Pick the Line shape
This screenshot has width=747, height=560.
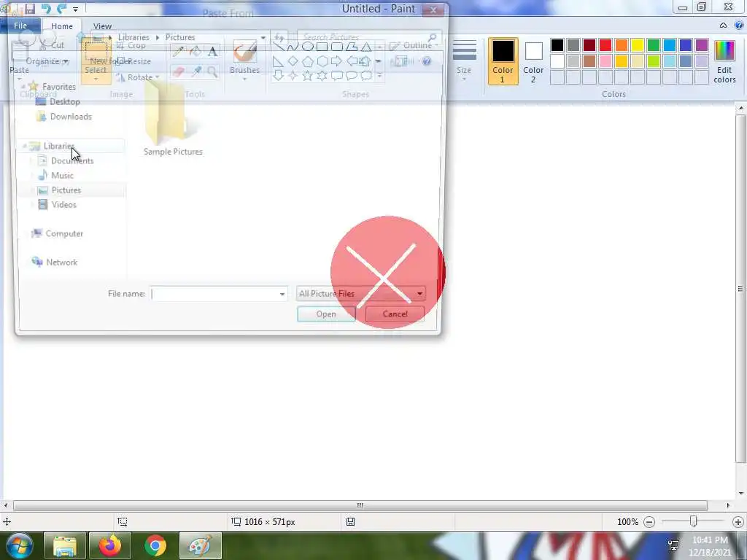point(279,46)
